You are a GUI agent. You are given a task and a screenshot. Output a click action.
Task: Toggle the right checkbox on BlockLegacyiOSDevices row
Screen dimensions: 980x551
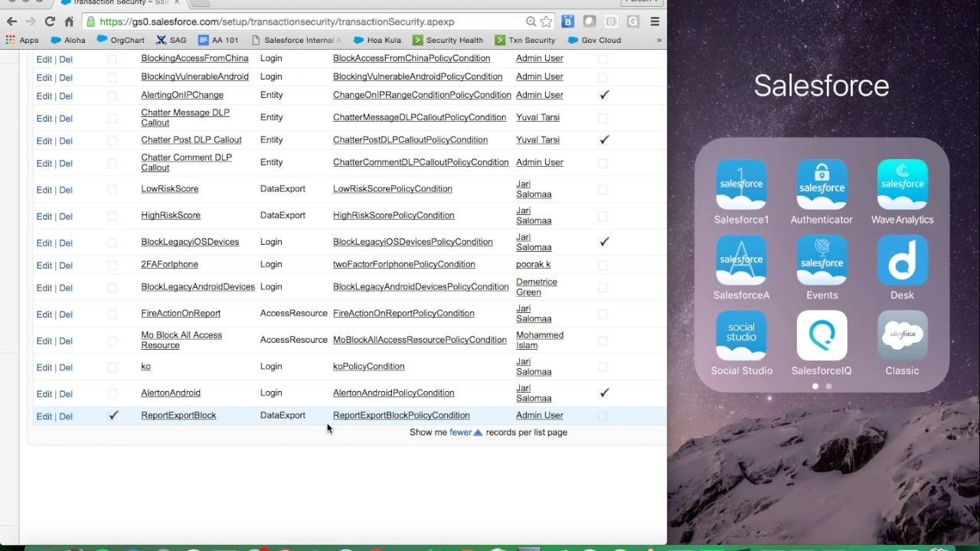point(603,242)
